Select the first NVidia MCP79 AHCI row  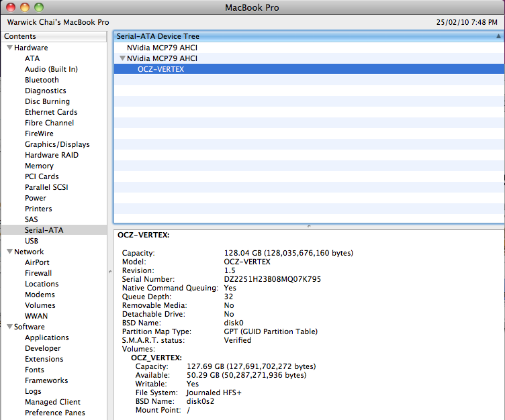pyautogui.click(x=309, y=48)
